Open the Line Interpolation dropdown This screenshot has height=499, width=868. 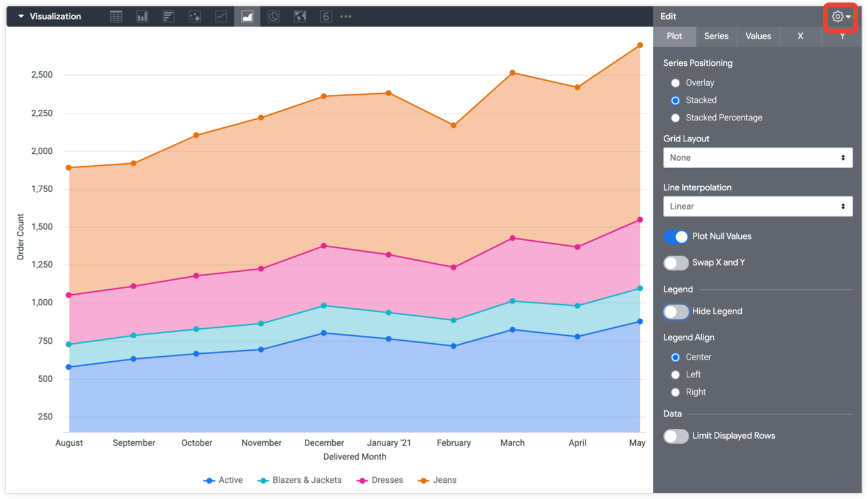coord(757,207)
